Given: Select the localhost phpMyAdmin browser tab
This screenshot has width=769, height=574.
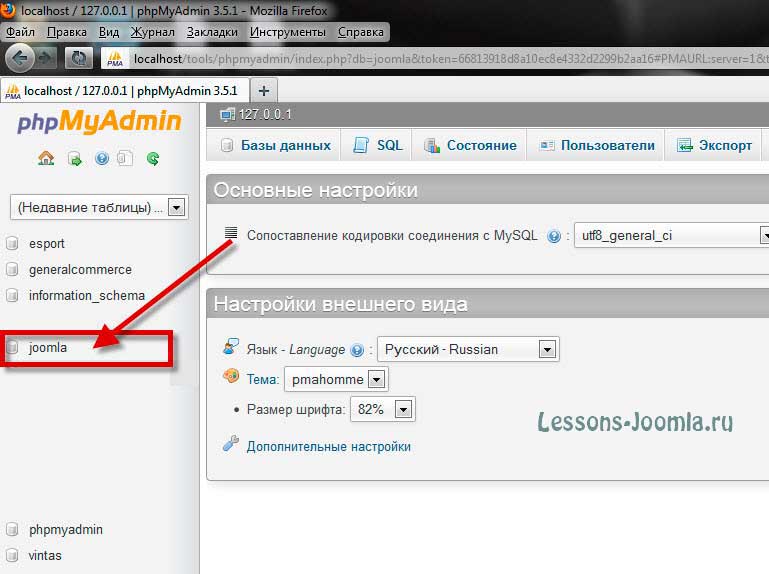Looking at the screenshot, I should 125,91.
